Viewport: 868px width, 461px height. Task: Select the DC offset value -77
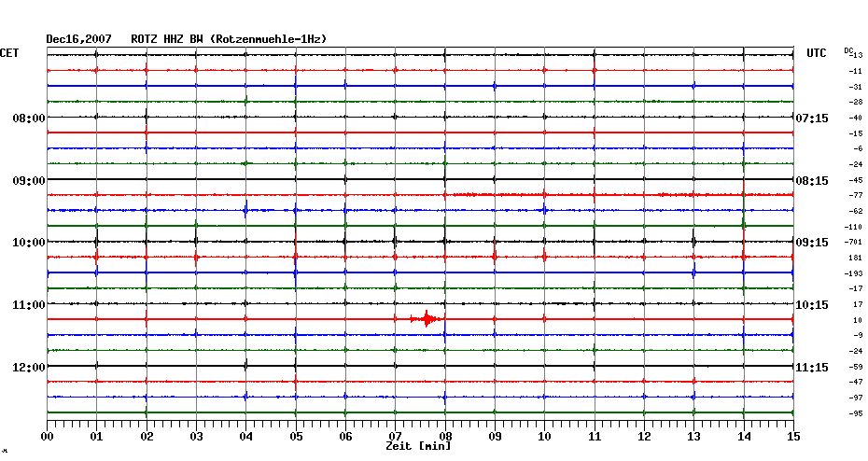click(855, 195)
